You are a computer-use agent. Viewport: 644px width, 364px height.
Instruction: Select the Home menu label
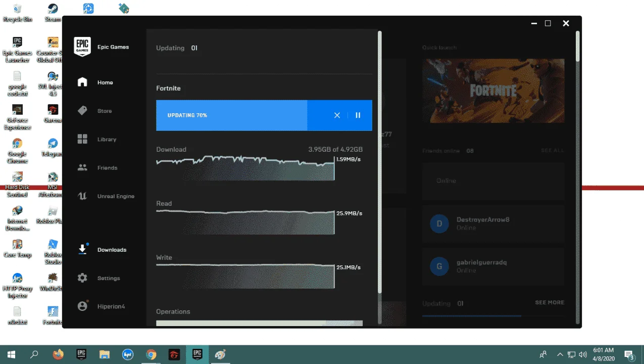pos(105,82)
